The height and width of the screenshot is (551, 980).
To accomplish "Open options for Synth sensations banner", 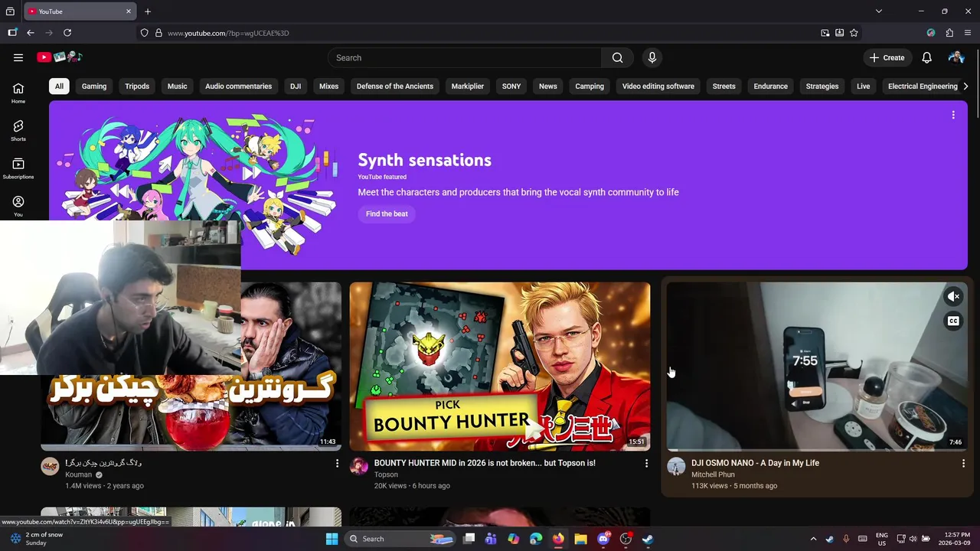I will pos(953,115).
